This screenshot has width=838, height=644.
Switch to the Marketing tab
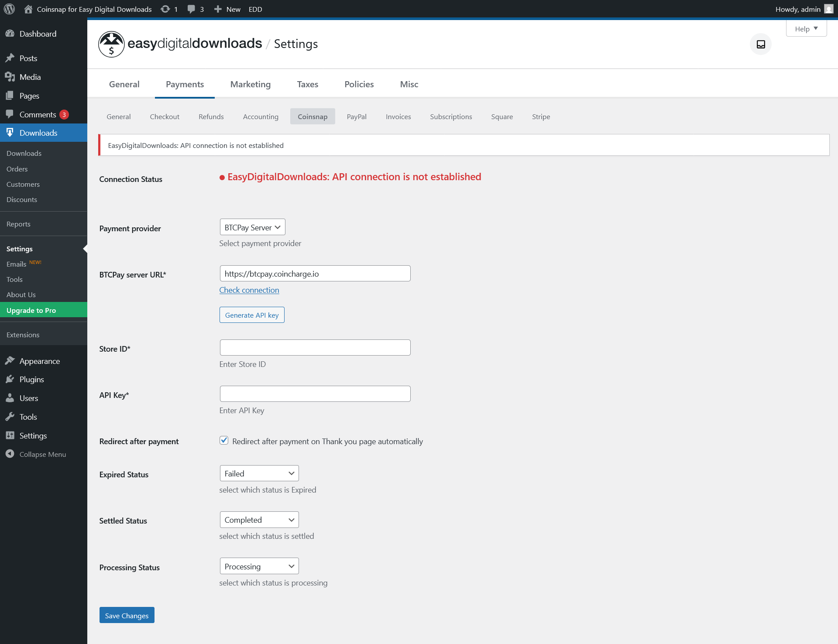pyautogui.click(x=251, y=84)
